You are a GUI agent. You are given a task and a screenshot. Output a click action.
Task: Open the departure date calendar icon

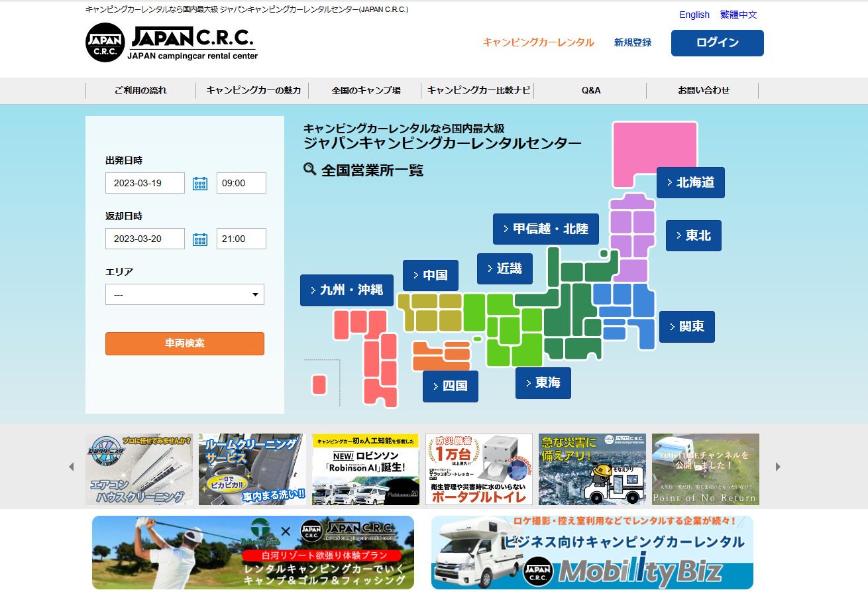pos(200,184)
